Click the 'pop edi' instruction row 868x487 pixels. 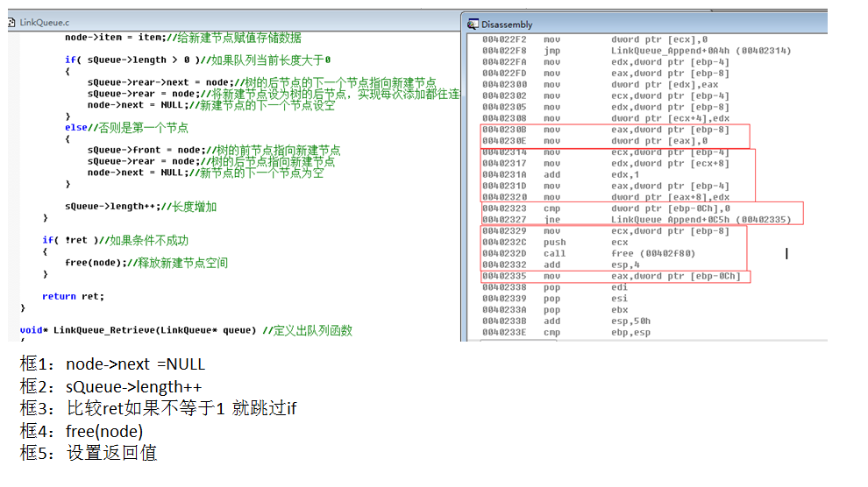pos(555,287)
